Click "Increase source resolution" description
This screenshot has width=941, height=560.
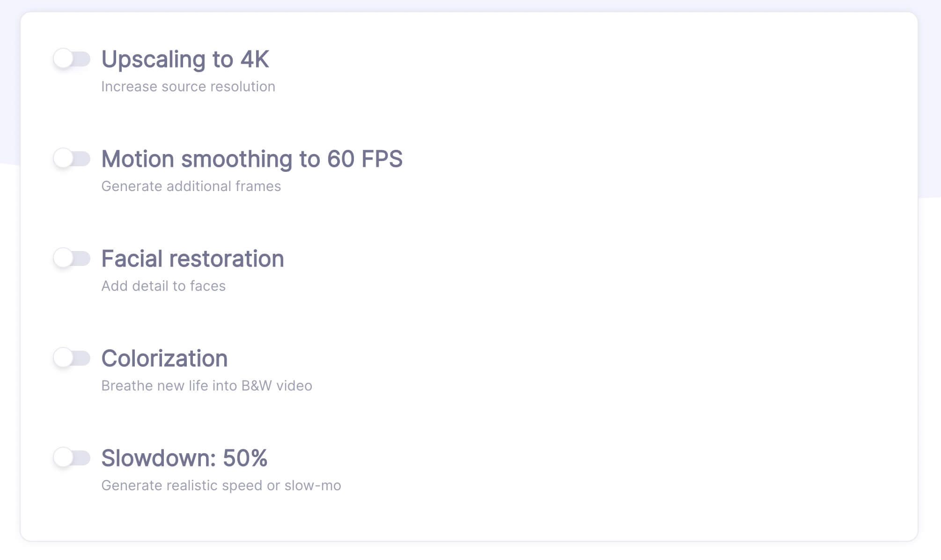pyautogui.click(x=188, y=87)
